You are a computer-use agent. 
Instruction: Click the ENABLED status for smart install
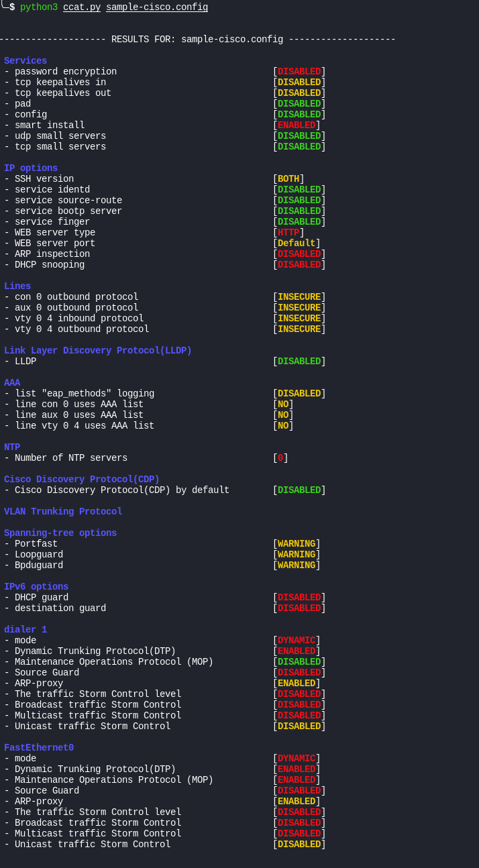point(297,125)
